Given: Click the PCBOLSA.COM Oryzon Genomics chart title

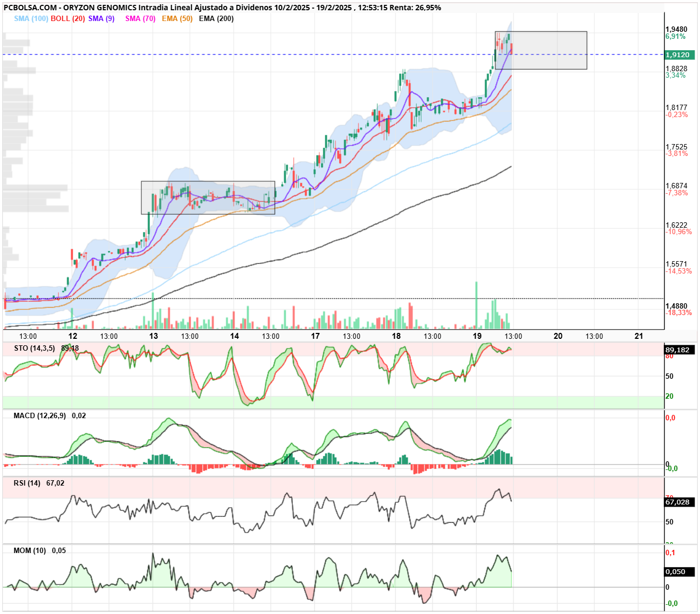Looking at the screenshot, I should (x=222, y=8).
